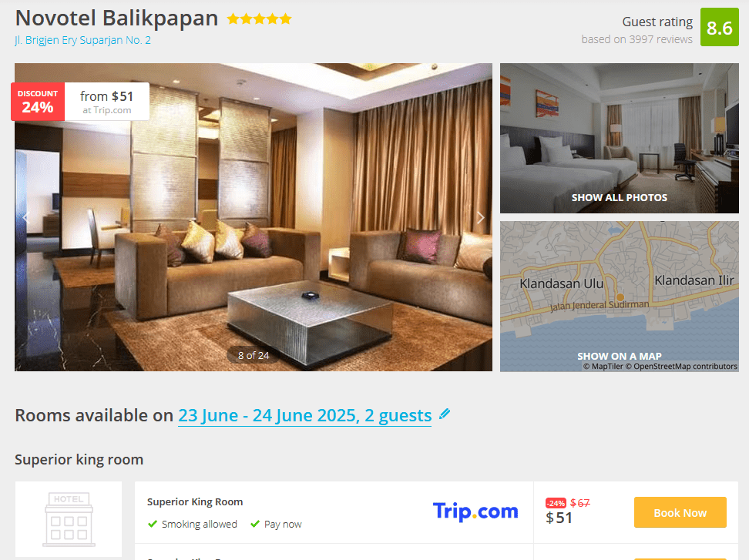Show the next photo with right arrow
The width and height of the screenshot is (749, 560).
pyautogui.click(x=480, y=218)
